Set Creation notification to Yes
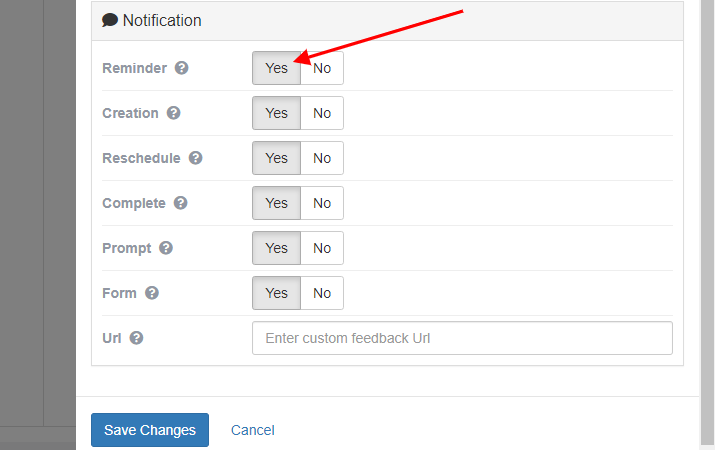This screenshot has width=715, height=450. (x=277, y=113)
